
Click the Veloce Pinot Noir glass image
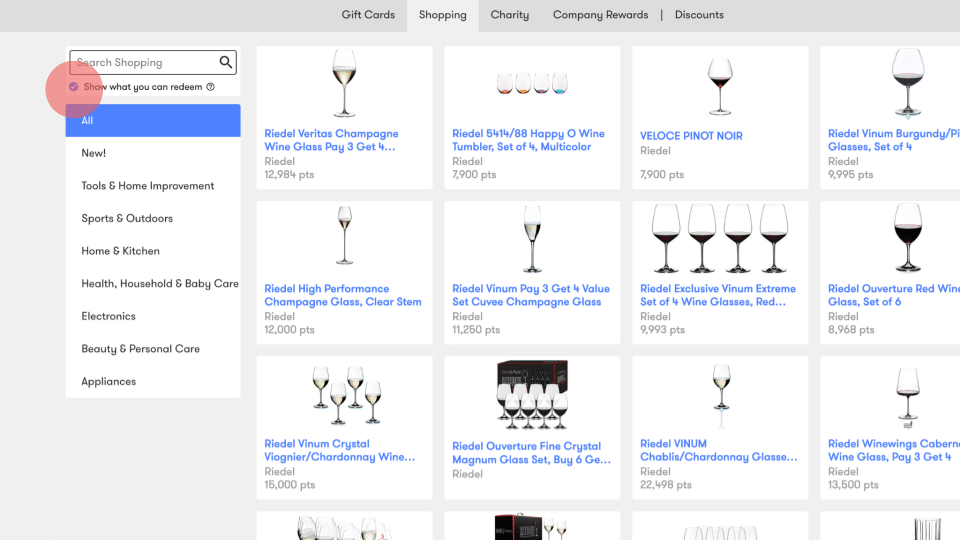click(720, 86)
